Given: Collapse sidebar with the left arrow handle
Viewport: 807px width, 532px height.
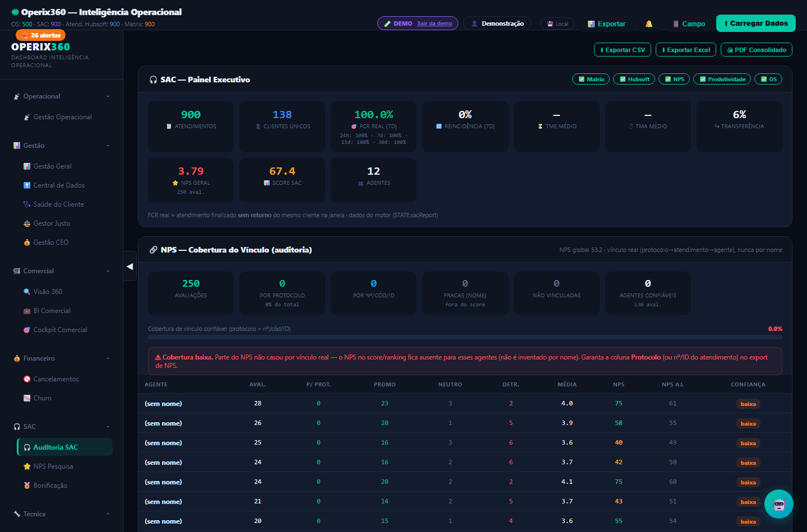Looking at the screenshot, I should 130,267.
